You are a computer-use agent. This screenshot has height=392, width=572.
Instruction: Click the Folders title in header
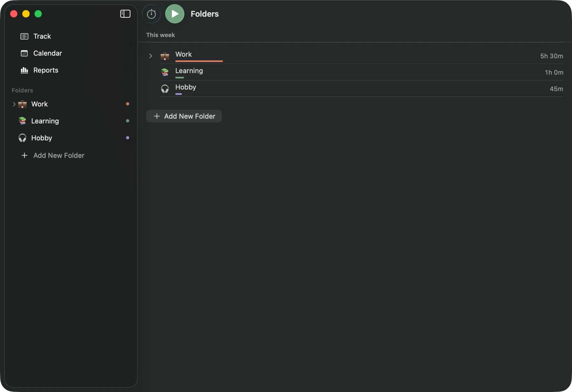pyautogui.click(x=205, y=14)
